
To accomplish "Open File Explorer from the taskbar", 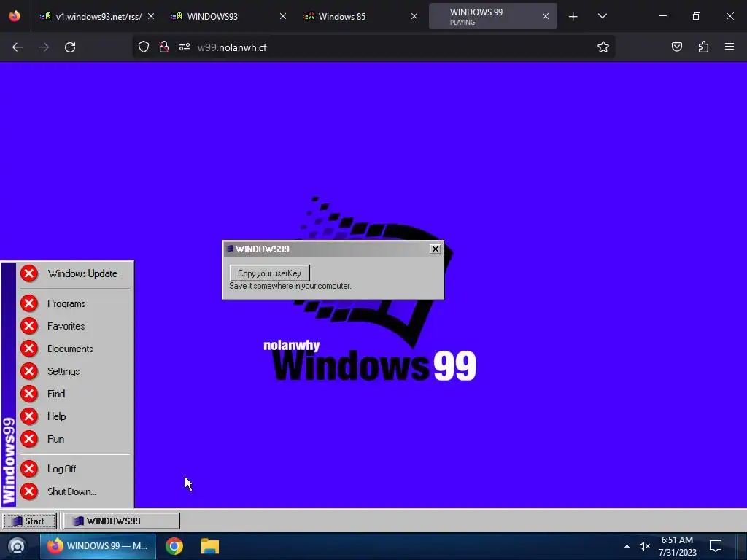I will pyautogui.click(x=209, y=546).
